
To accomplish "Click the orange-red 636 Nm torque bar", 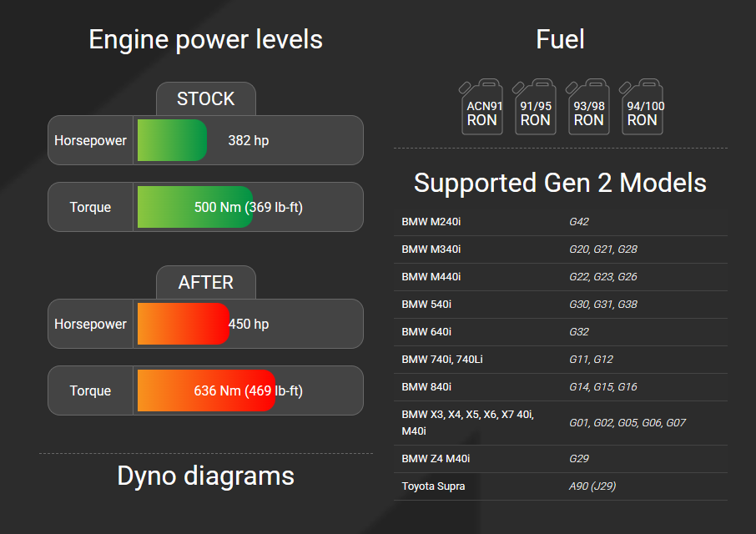I will click(x=205, y=390).
